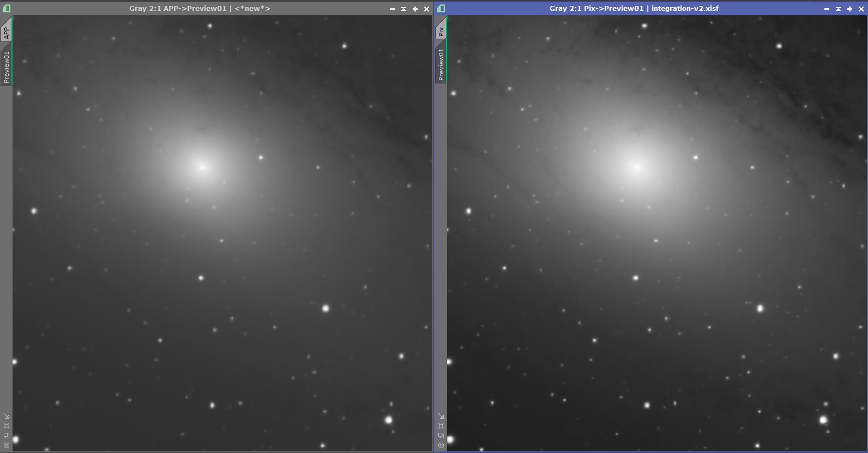Click the Pix window title bar icon
Viewport: 868px width, 453px height.
point(441,8)
